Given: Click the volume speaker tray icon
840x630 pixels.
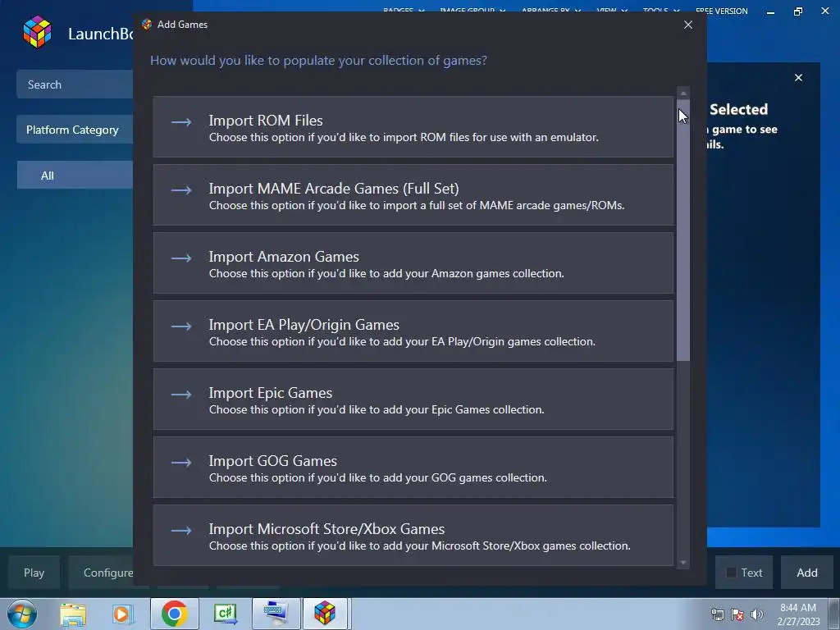Looking at the screenshot, I should point(757,614).
